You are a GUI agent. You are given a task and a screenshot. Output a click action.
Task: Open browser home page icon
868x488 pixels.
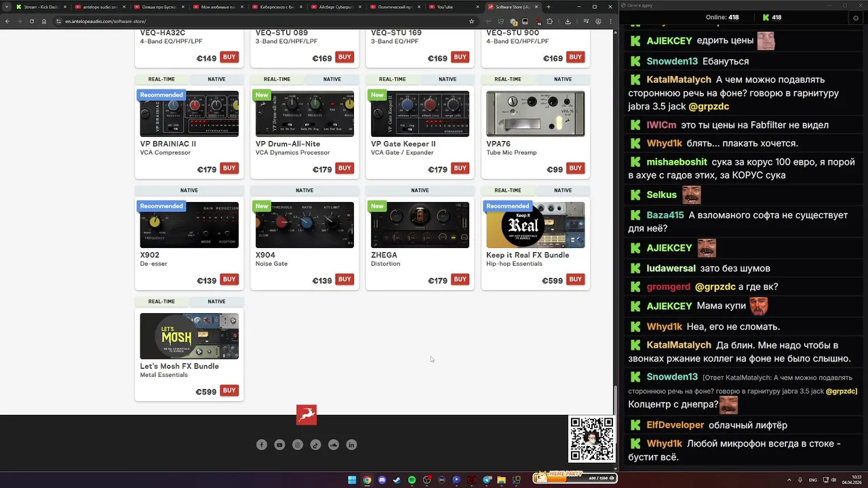44,21
